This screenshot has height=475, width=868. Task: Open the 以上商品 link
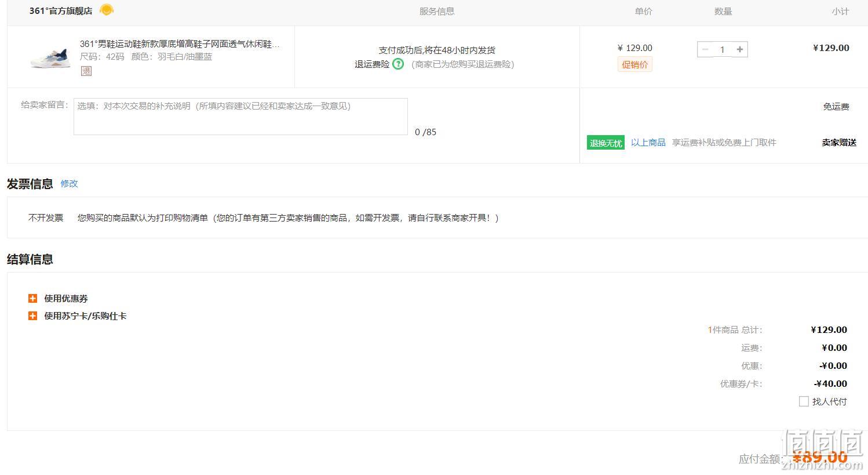point(648,142)
